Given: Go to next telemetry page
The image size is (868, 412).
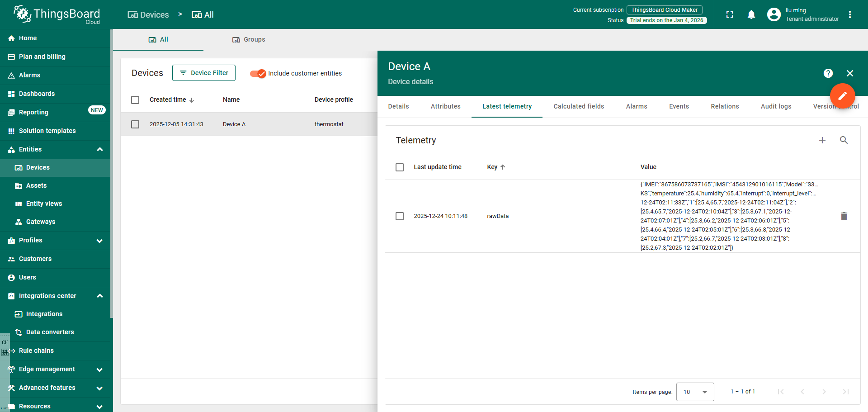Looking at the screenshot, I should 824,392.
